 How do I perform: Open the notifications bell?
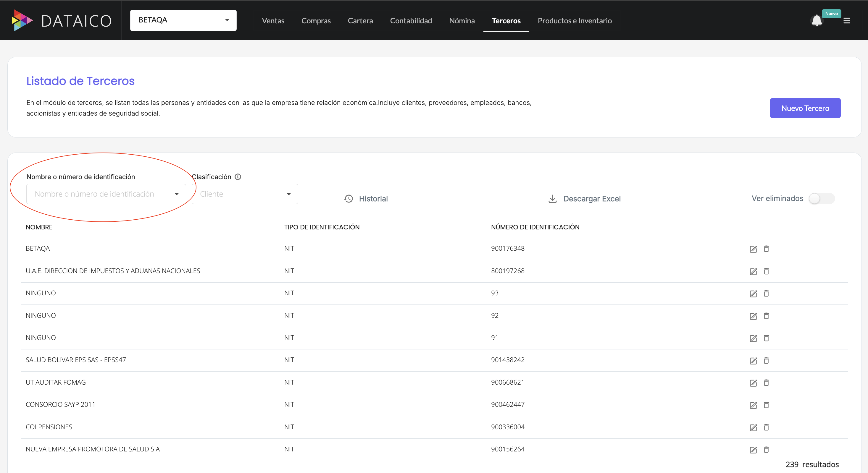[817, 20]
